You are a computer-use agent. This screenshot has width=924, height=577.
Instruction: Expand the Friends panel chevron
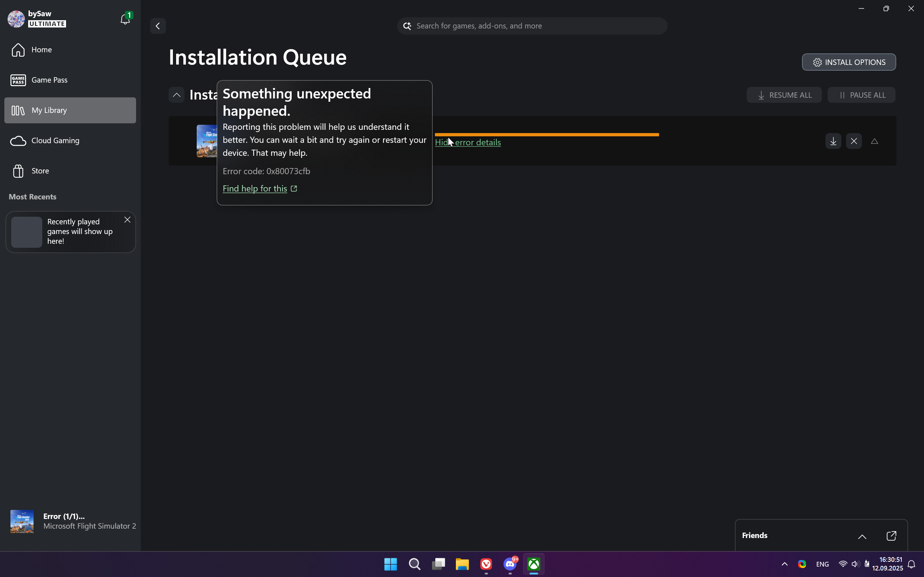862,536
